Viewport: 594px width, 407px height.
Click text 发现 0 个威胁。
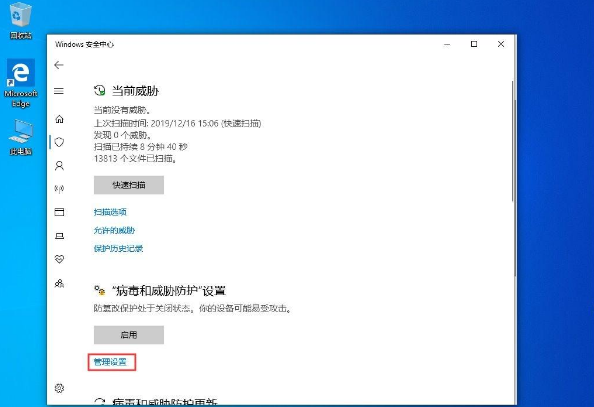(x=123, y=135)
